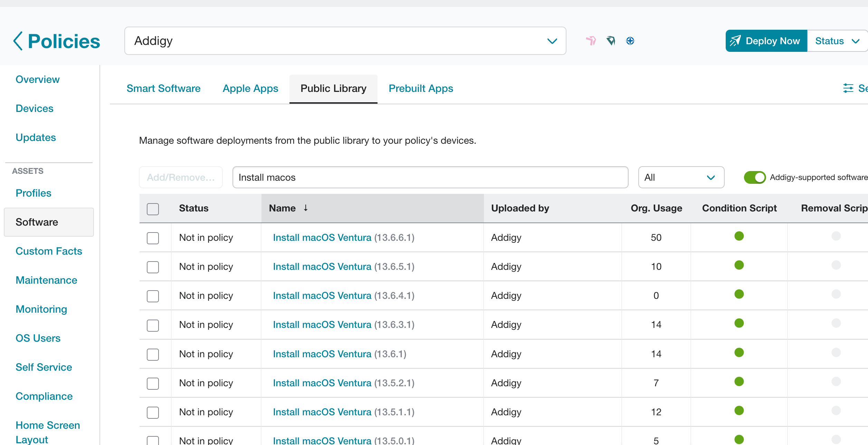Click green Condition Script dot for Ventura 13.6.1
The width and height of the screenshot is (868, 445).
(739, 352)
